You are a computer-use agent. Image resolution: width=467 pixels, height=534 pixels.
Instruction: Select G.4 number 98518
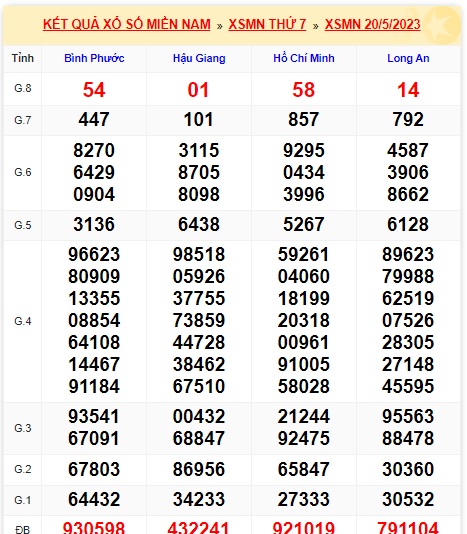(199, 254)
